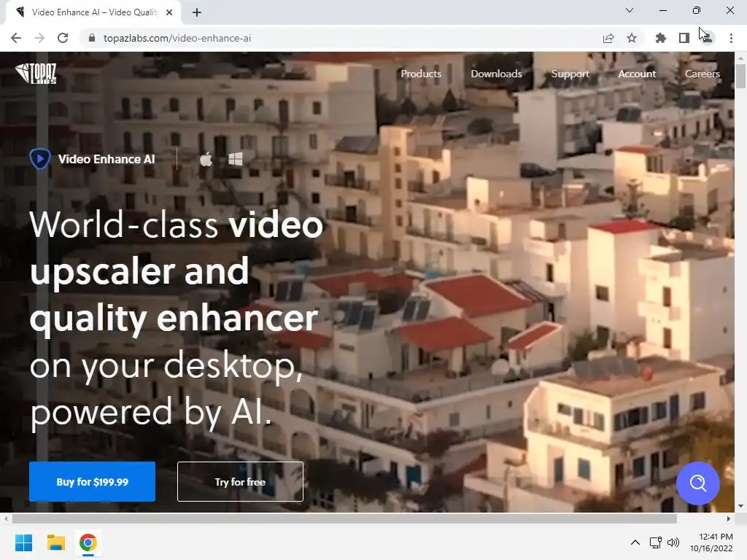Open a new browser tab

tap(197, 12)
